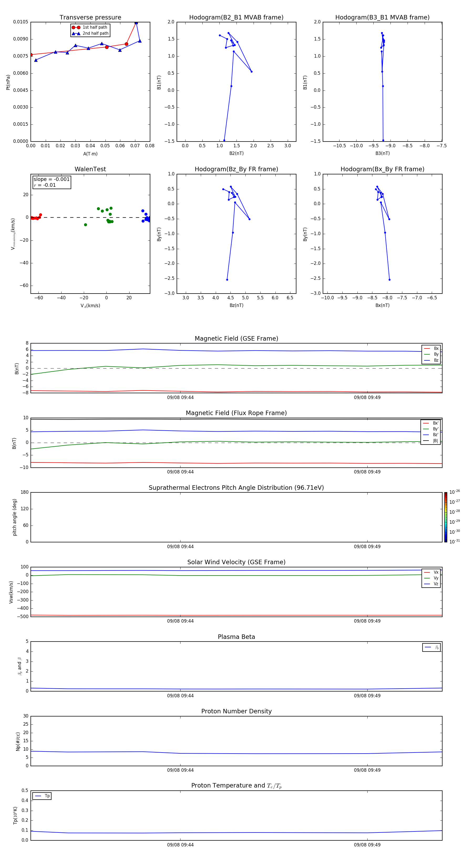The width and height of the screenshot is (473, 868).
Task: Select the "Bz" entry in GSE magnetic legend
Action: [x=431, y=360]
